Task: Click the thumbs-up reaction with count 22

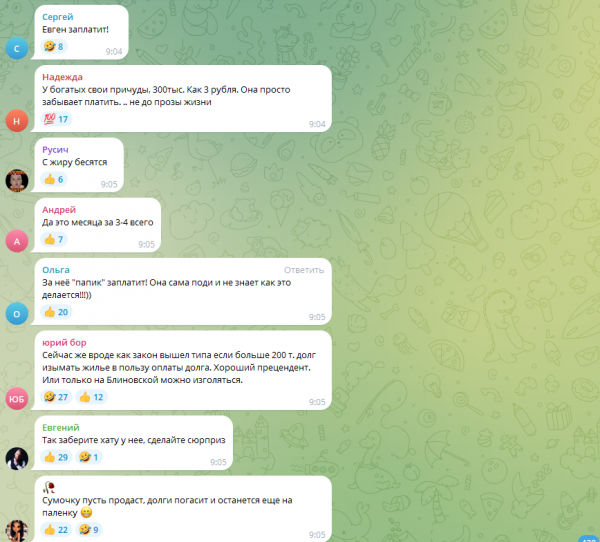Action: (56, 530)
